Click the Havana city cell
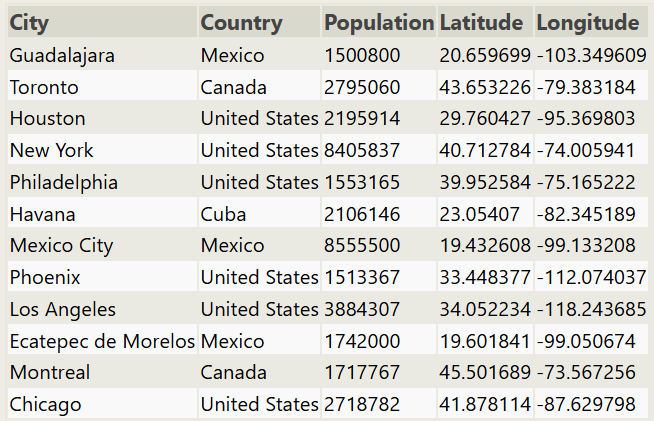This screenshot has height=421, width=654. [43, 214]
